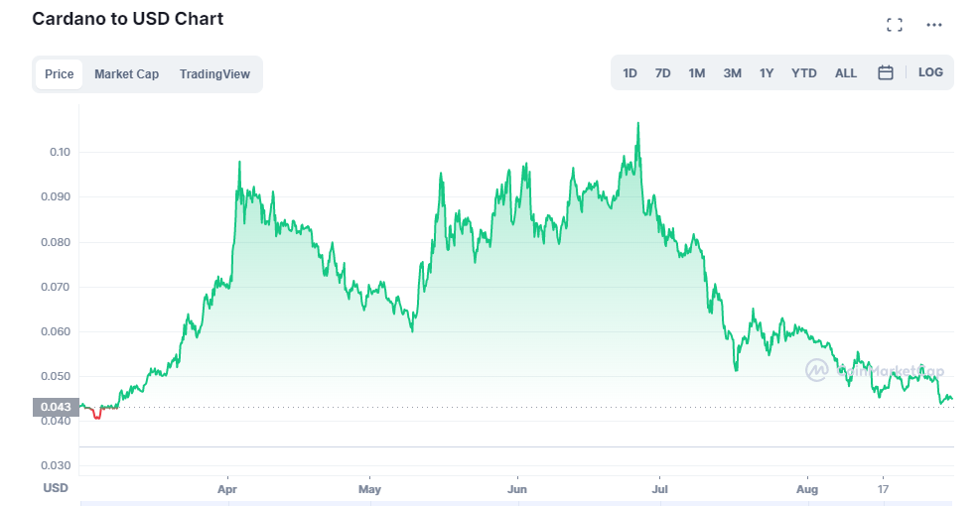The height and width of the screenshot is (506, 980).
Task: Open the three-dot more options menu
Action: tap(934, 25)
